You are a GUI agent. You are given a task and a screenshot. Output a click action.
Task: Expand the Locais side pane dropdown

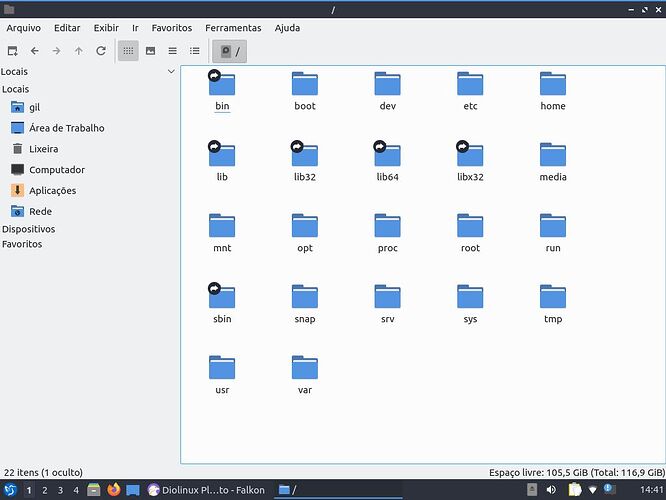tap(171, 71)
